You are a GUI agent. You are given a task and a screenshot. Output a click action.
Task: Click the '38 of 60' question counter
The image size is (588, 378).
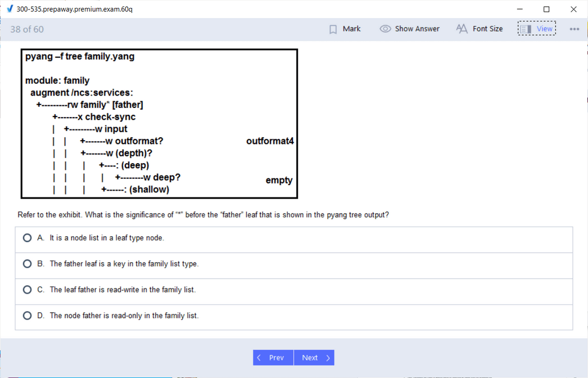coord(27,29)
